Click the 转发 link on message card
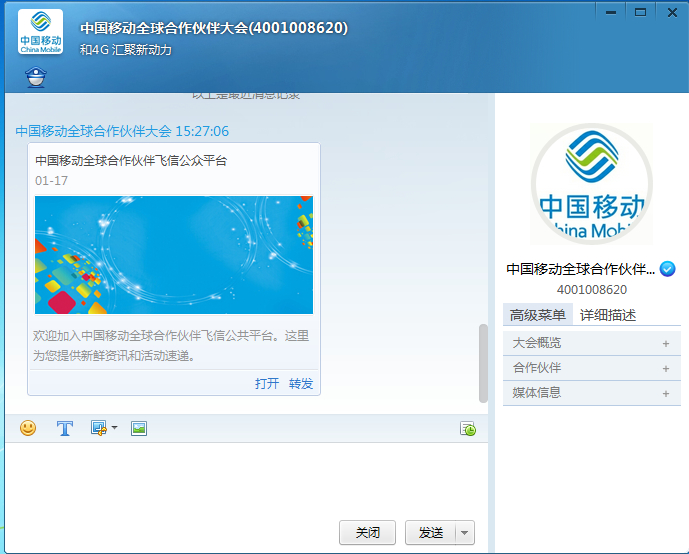 [301, 384]
